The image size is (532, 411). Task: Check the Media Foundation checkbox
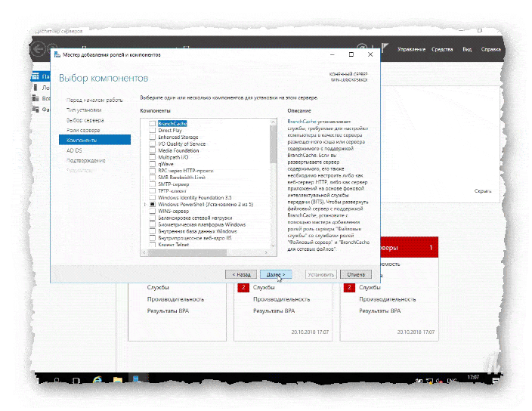pyautogui.click(x=153, y=150)
